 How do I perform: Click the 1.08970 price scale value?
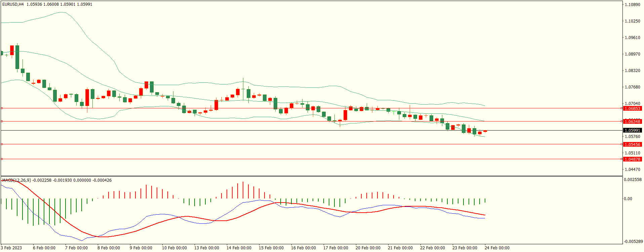tap(632, 54)
